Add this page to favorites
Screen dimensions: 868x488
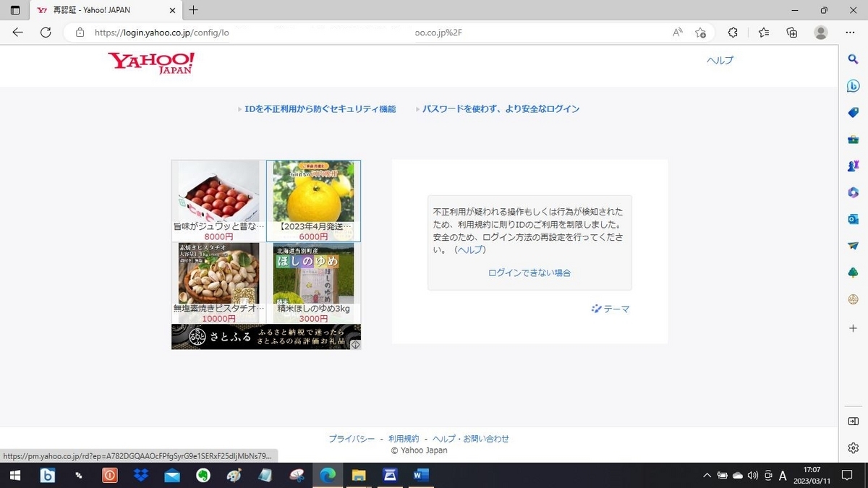700,33
